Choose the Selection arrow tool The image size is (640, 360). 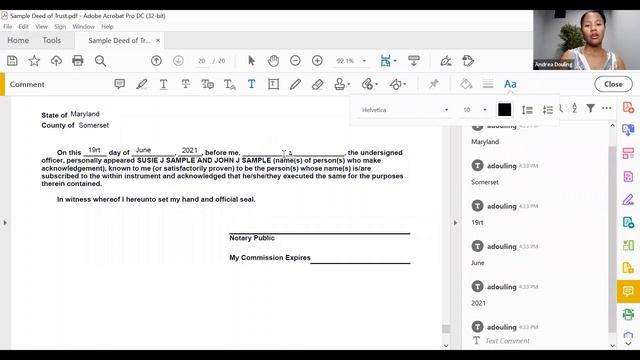[x=251, y=61]
